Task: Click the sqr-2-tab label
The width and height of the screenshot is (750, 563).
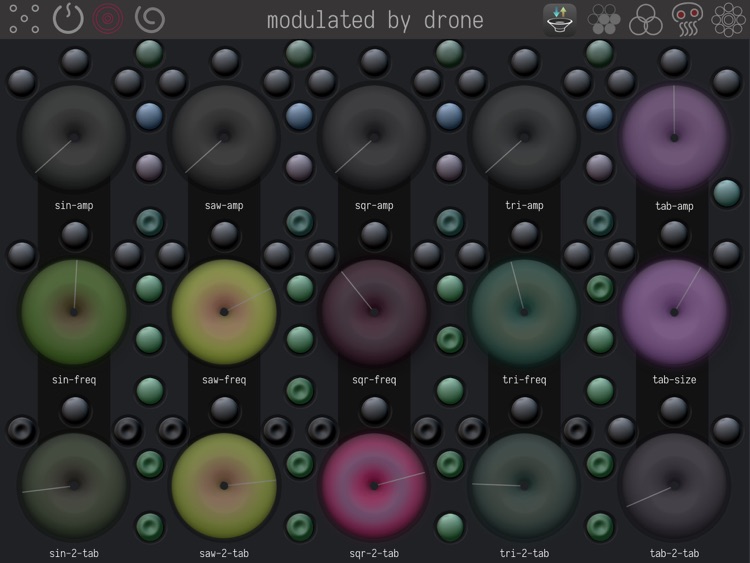Action: (374, 553)
